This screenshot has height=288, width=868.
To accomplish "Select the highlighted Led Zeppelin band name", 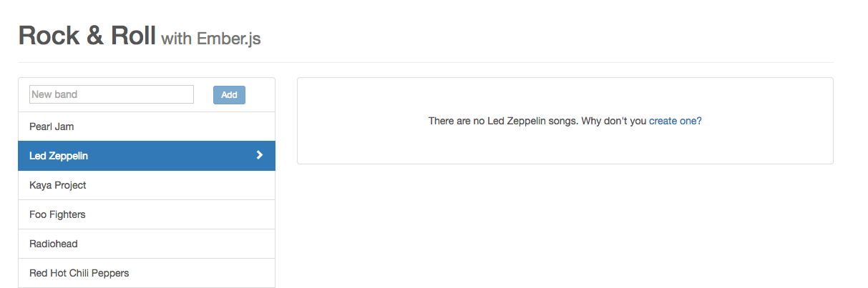I will [x=59, y=156].
